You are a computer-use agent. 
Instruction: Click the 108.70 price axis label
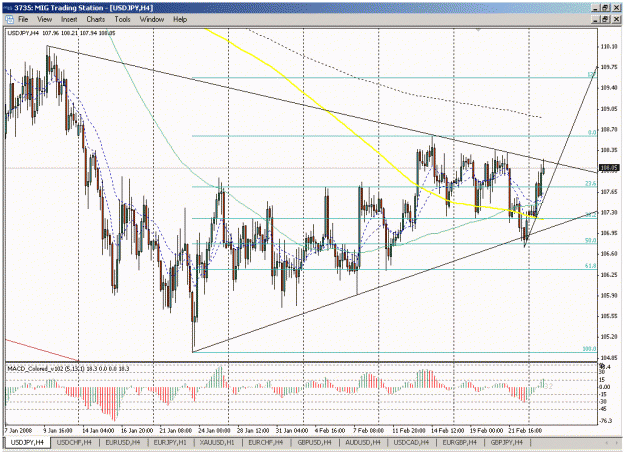[609, 130]
